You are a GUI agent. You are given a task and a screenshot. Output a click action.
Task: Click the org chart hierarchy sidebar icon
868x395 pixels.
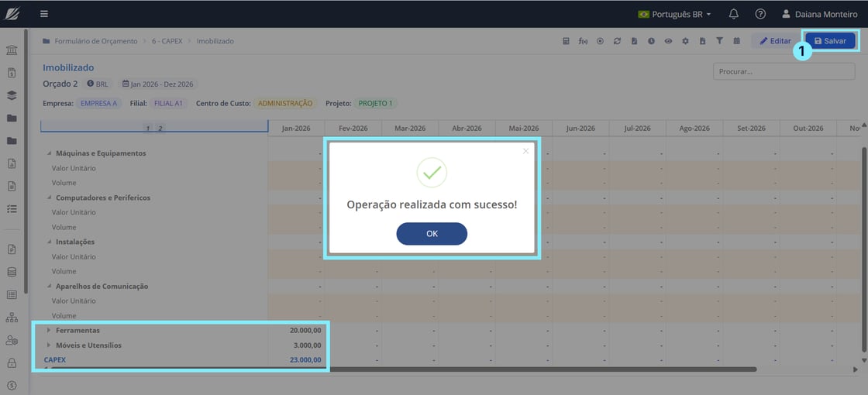coord(12,317)
